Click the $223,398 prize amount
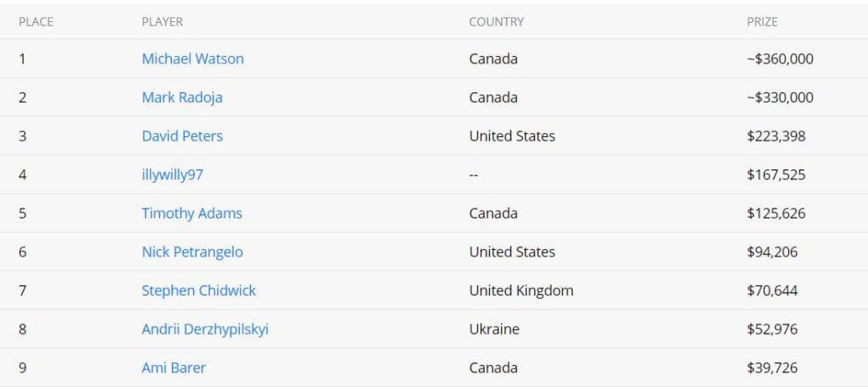This screenshot has height=387, width=868. pos(776,136)
